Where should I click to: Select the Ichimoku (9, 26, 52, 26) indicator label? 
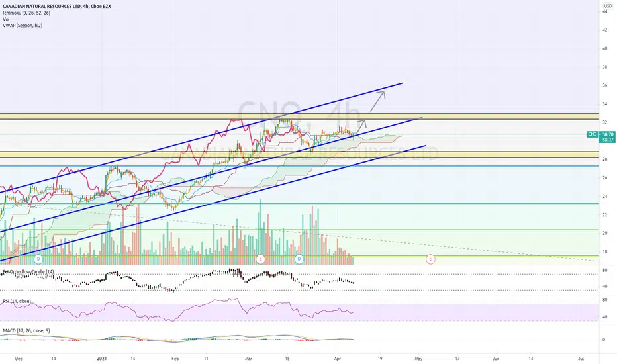coord(26,13)
